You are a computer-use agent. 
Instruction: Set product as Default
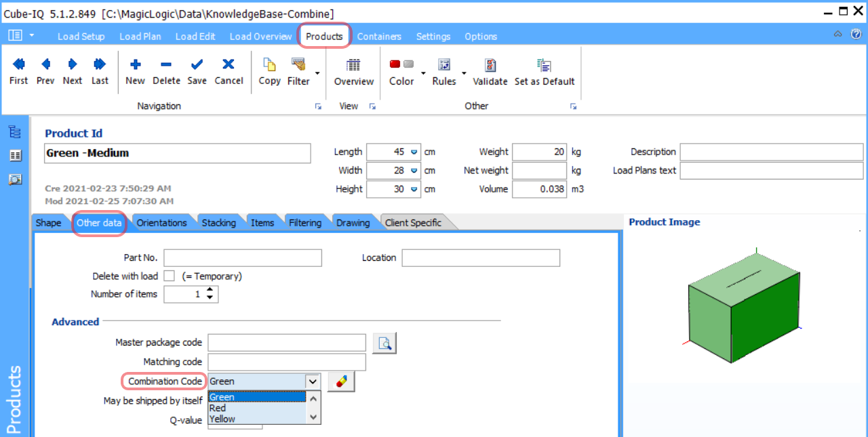click(545, 71)
